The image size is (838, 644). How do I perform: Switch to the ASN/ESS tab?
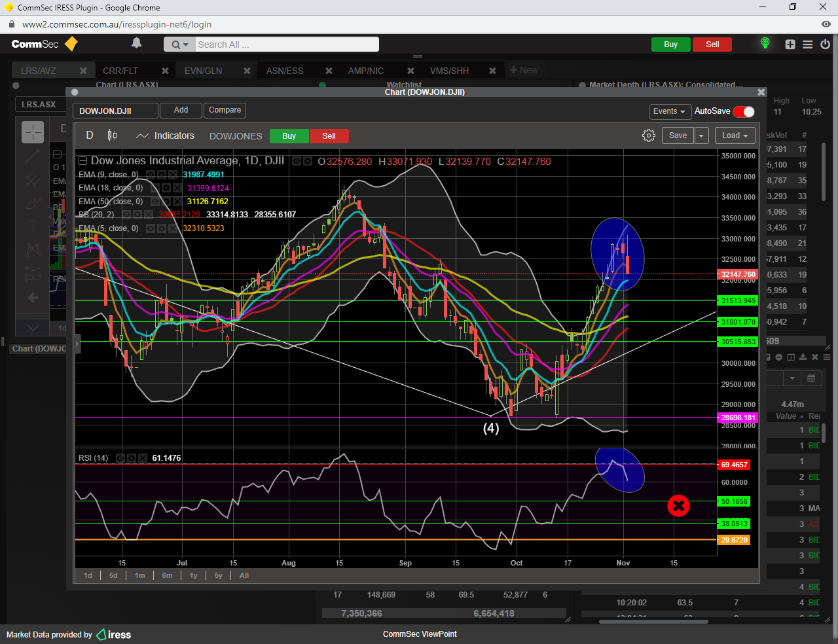[x=285, y=71]
